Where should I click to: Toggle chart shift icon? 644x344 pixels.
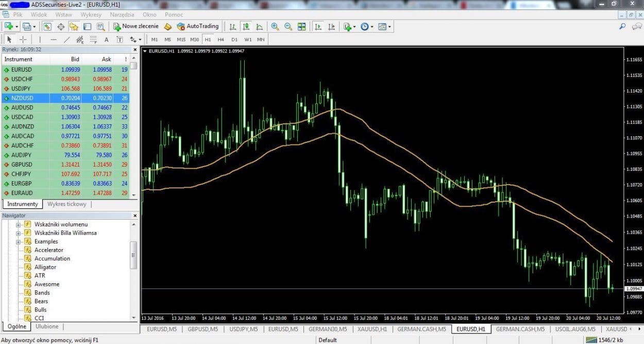pyautogui.click(x=331, y=26)
